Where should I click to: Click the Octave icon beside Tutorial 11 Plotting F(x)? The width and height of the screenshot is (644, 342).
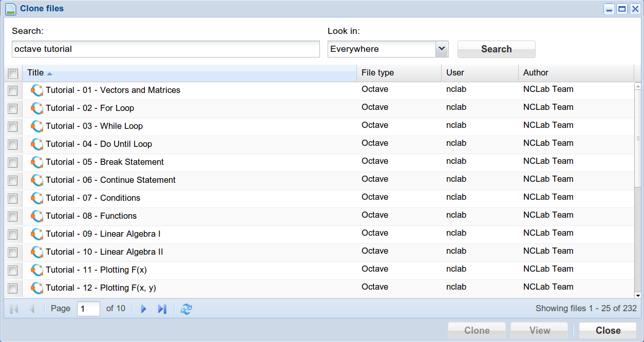[37, 270]
